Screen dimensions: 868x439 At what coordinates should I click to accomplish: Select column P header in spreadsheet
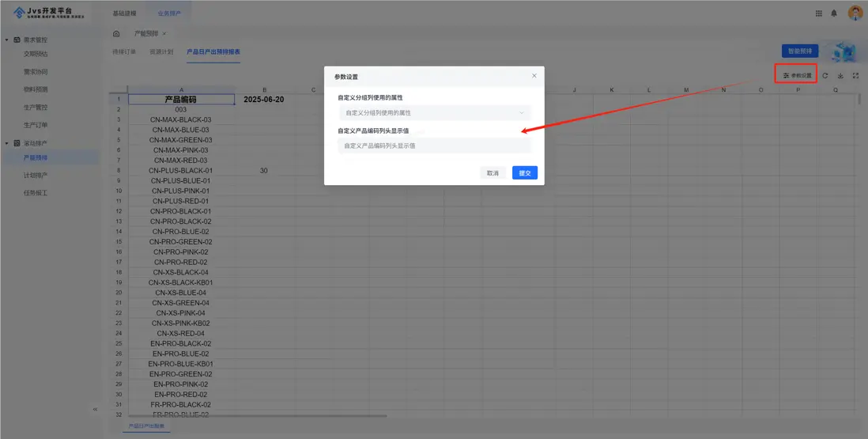[x=798, y=89]
